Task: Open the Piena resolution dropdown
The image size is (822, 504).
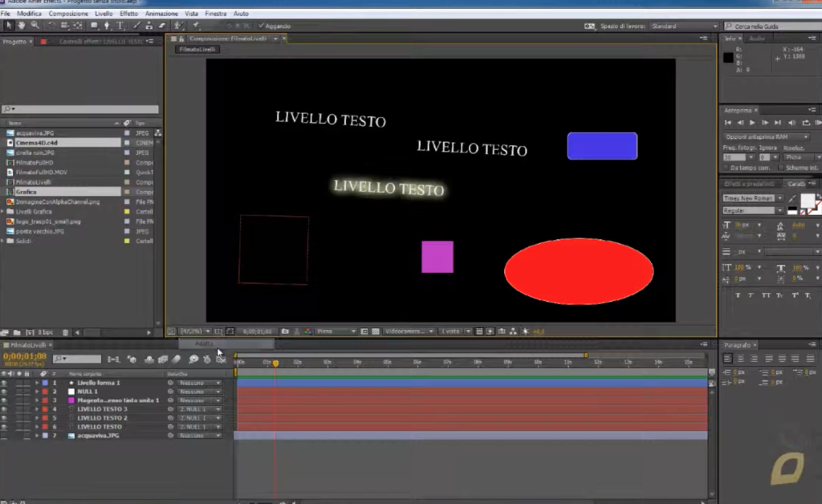Action: 336,331
